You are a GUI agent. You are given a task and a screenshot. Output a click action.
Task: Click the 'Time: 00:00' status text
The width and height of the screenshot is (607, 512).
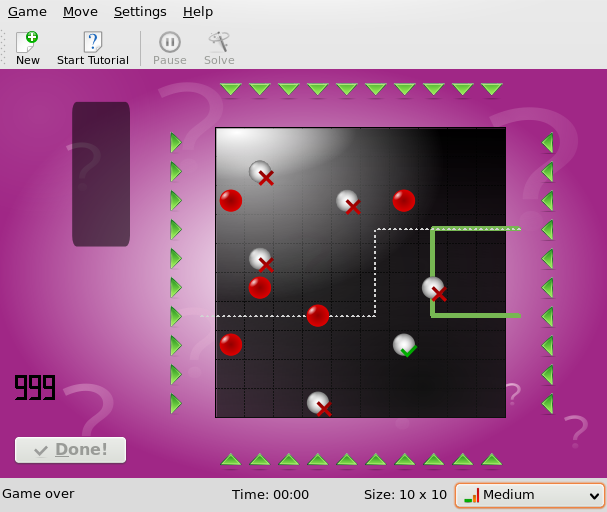coord(270,495)
